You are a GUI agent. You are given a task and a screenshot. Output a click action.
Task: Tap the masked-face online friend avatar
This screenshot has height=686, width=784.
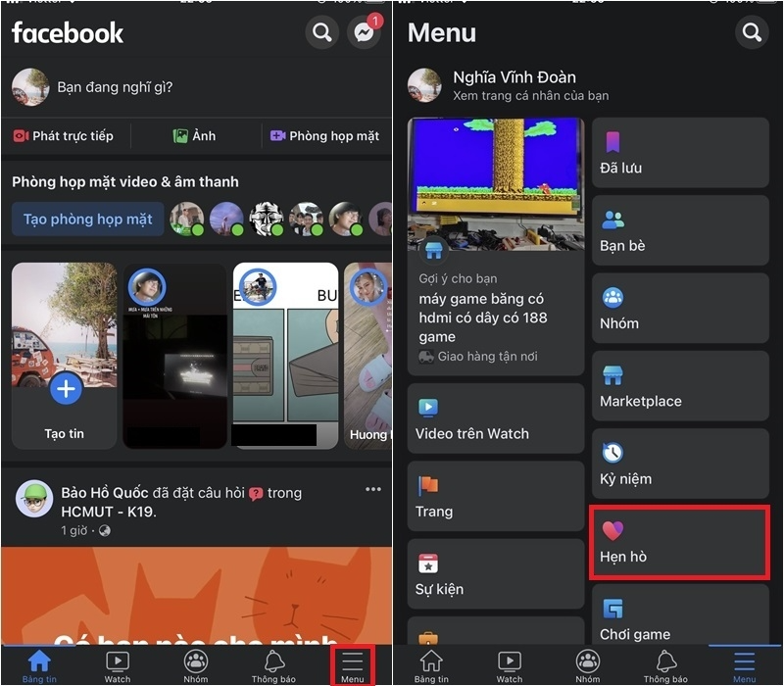[266, 219]
